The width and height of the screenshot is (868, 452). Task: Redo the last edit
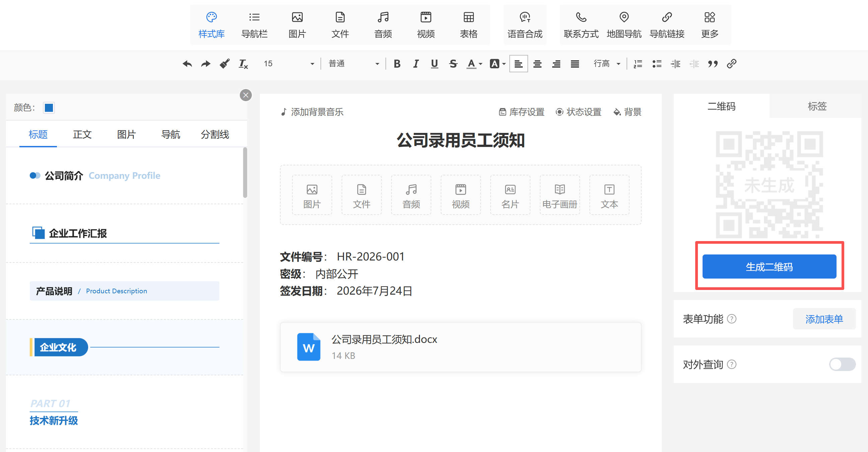[x=206, y=64]
